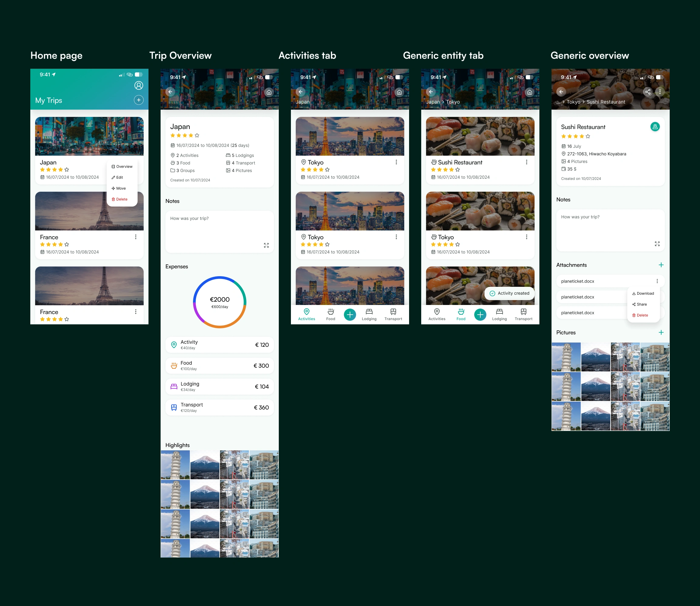Click the plus icon next to Pictures
Image resolution: width=700 pixels, height=606 pixels.
click(x=661, y=333)
